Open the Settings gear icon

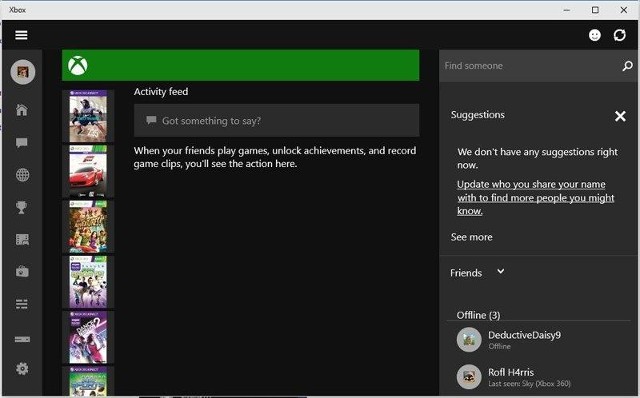pyautogui.click(x=22, y=369)
